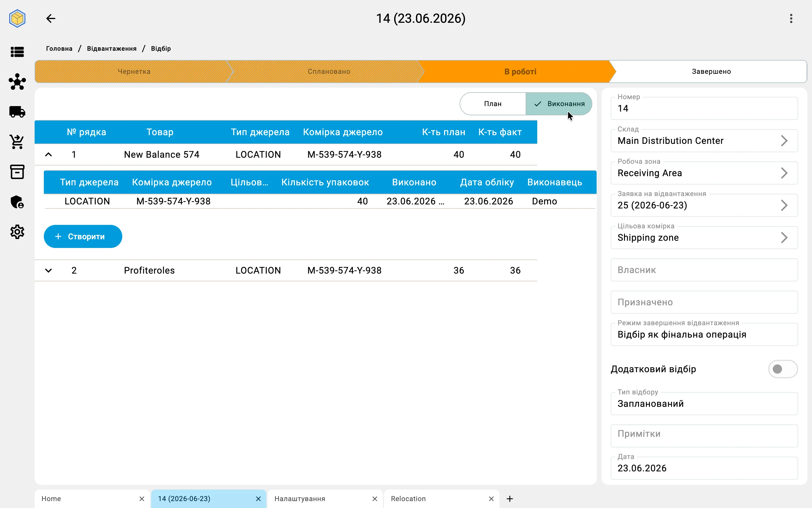Open the delivery truck sidebar icon

click(x=17, y=112)
